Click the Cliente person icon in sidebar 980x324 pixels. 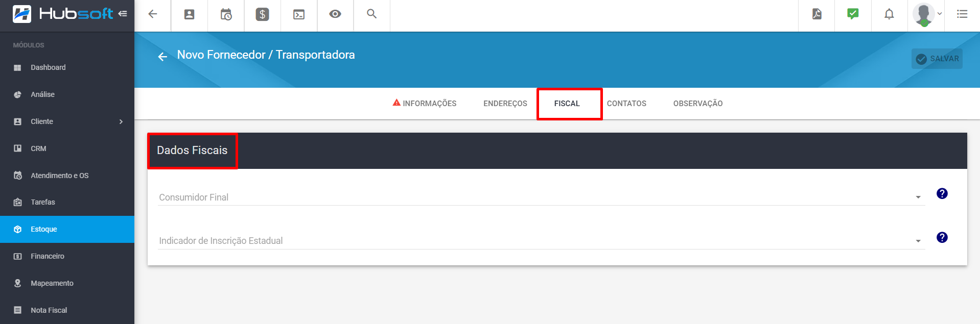(x=17, y=121)
